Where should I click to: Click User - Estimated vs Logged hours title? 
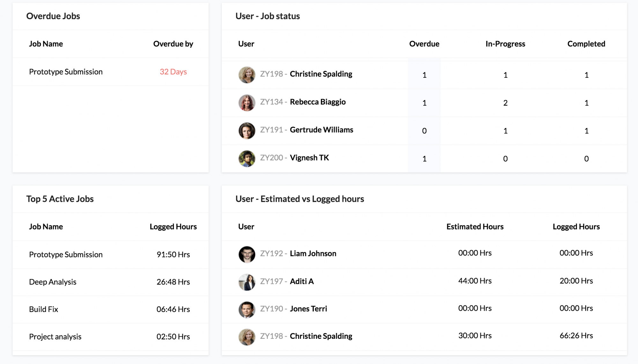click(300, 199)
